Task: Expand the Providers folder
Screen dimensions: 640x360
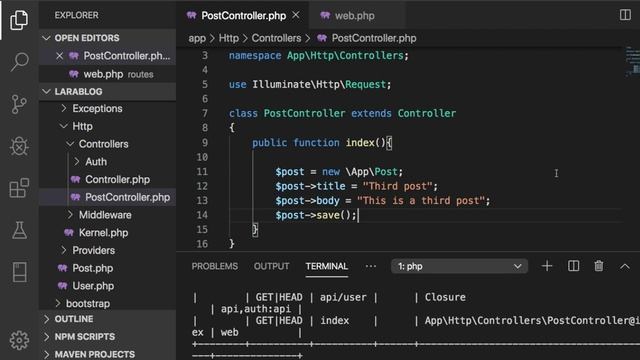Action: click(x=64, y=250)
